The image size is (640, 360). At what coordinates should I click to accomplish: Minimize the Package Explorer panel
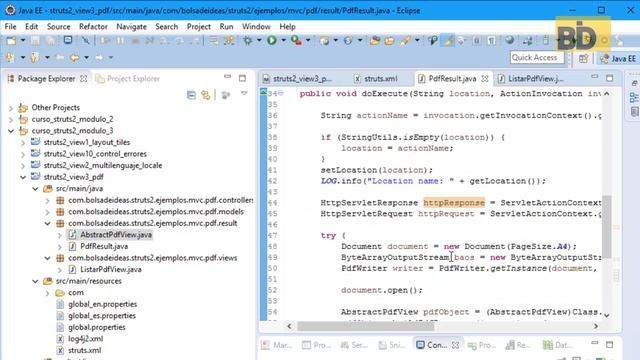227,77
